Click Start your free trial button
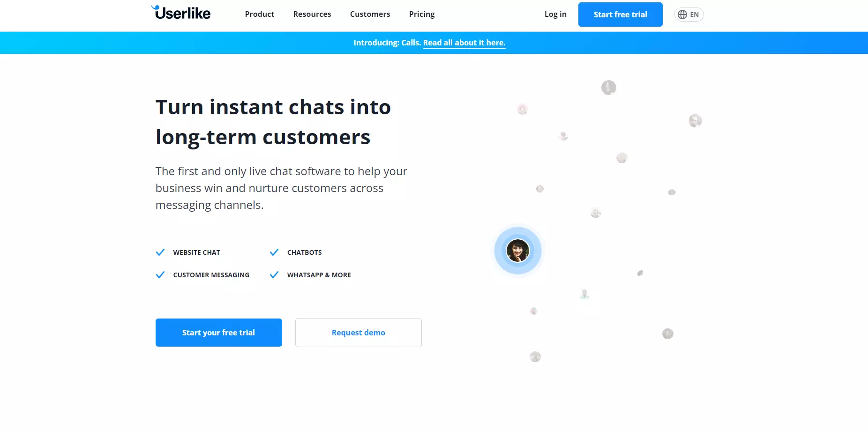Screen dimensions: 868x430 click(x=218, y=333)
